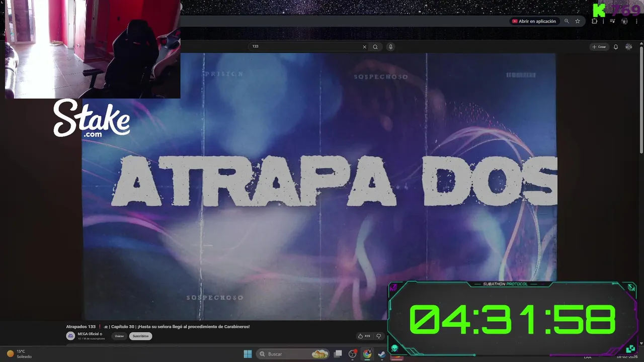644x362 pixels.
Task: Click the Crear button on YouTube
Action: tap(599, 47)
